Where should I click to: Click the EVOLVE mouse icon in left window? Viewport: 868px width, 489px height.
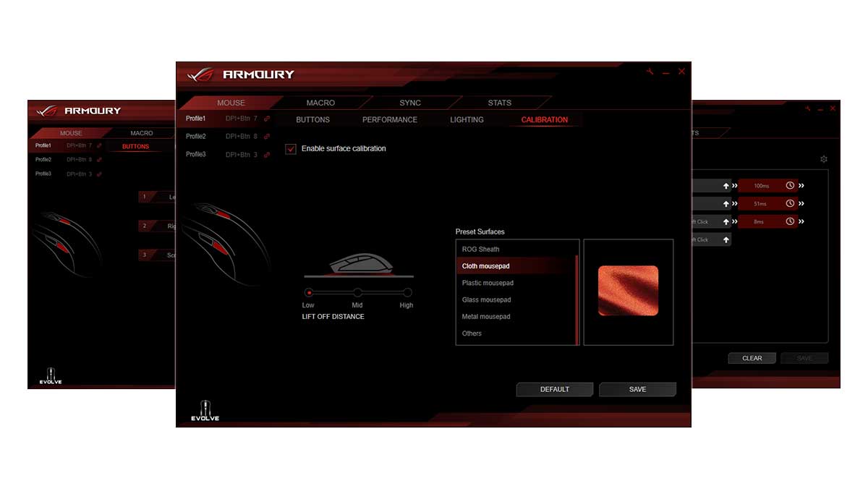pyautogui.click(x=51, y=376)
